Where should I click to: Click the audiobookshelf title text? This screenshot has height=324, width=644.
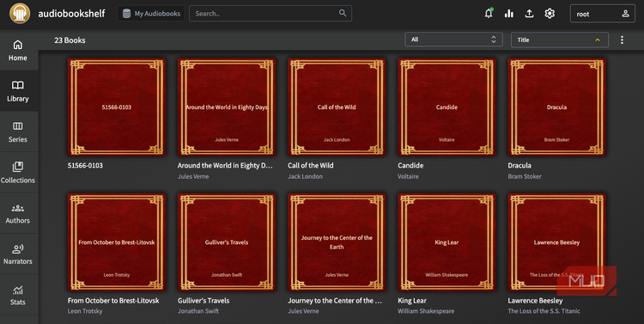point(71,14)
